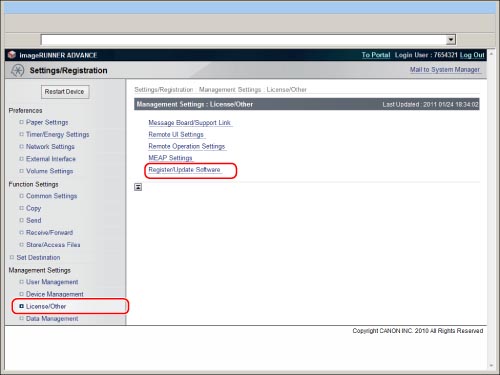Select Set Destination in the sidebar

(38, 257)
